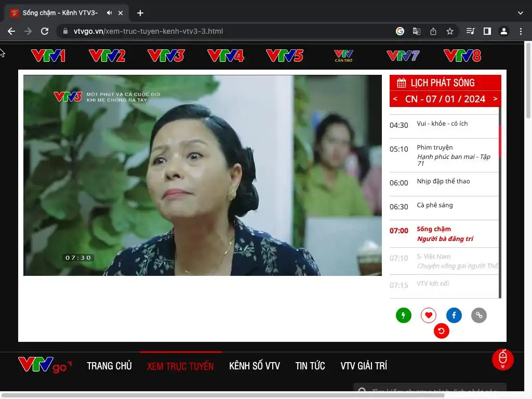
Task: Share on Facebook
Action: click(454, 315)
